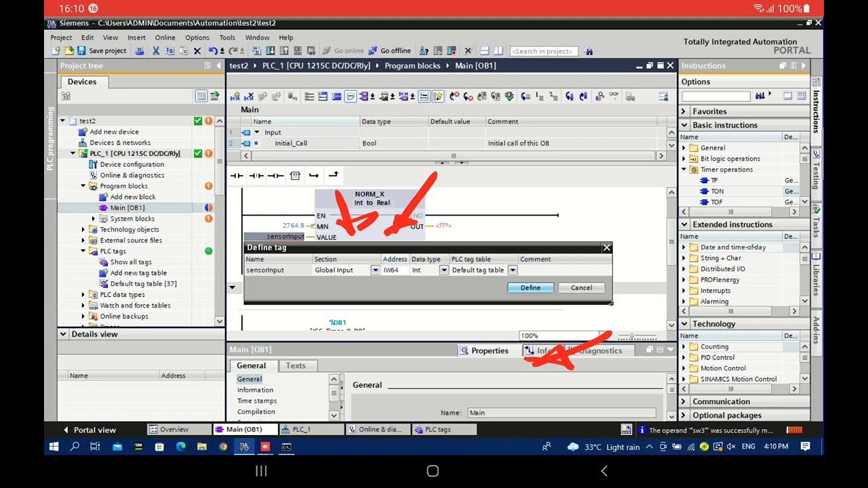Click the IW64 address field
Image resolution: width=868 pixels, height=488 pixels.
395,270
